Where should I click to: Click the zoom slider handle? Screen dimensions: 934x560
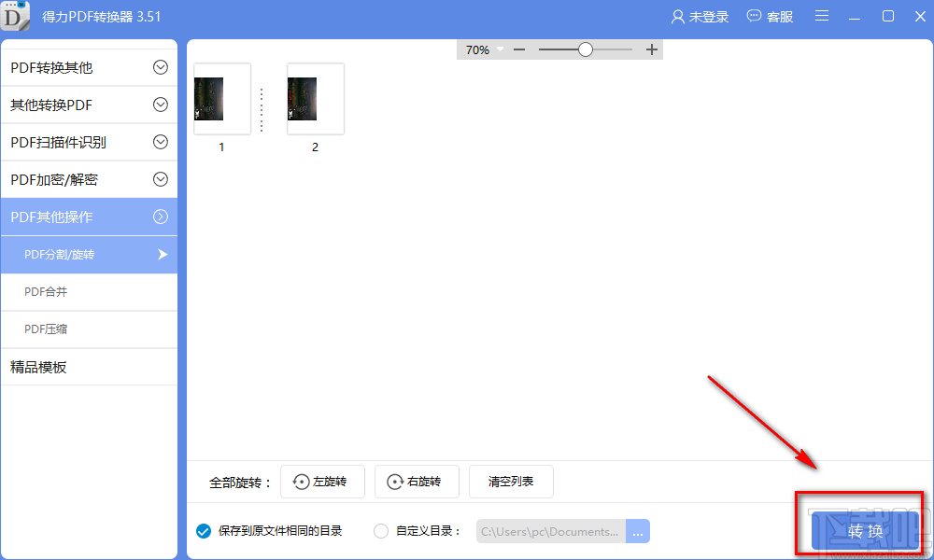586,49
